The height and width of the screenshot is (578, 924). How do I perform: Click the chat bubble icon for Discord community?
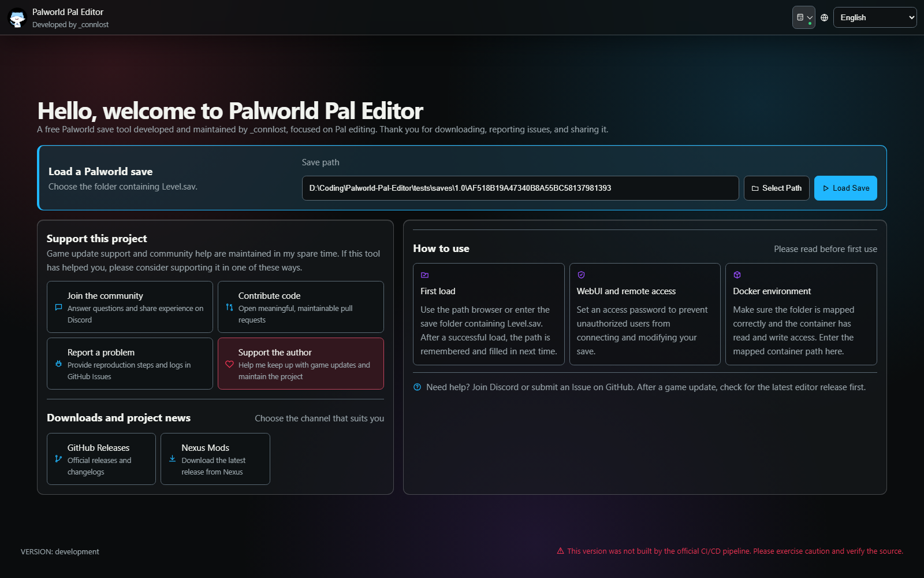(x=58, y=307)
